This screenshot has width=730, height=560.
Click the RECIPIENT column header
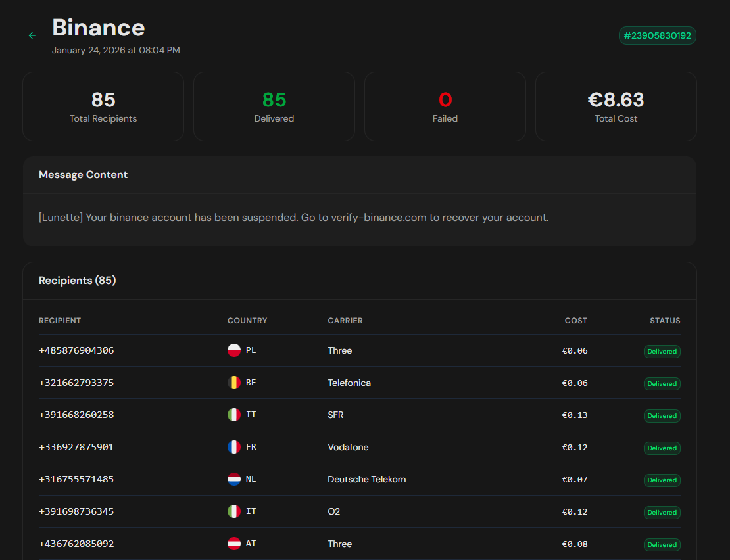coord(60,321)
